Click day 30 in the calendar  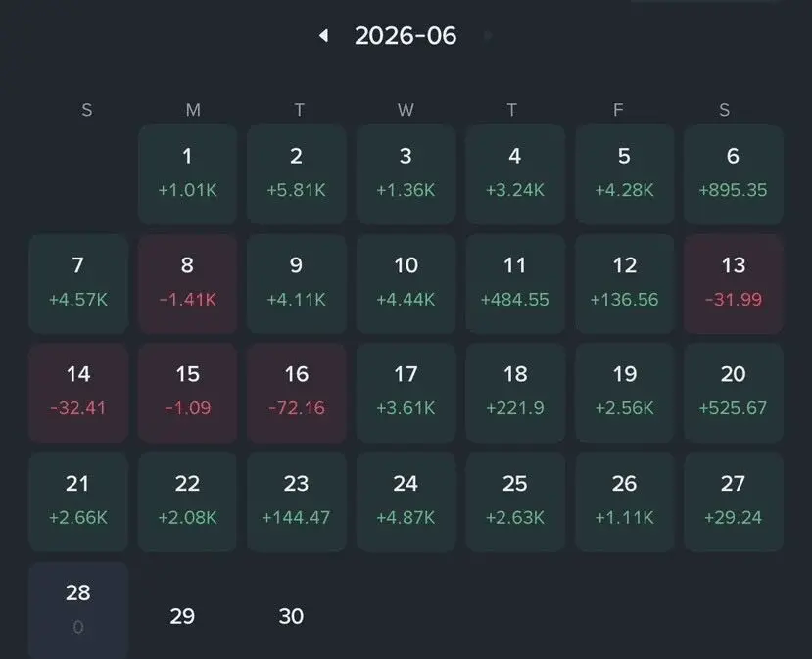click(x=291, y=616)
